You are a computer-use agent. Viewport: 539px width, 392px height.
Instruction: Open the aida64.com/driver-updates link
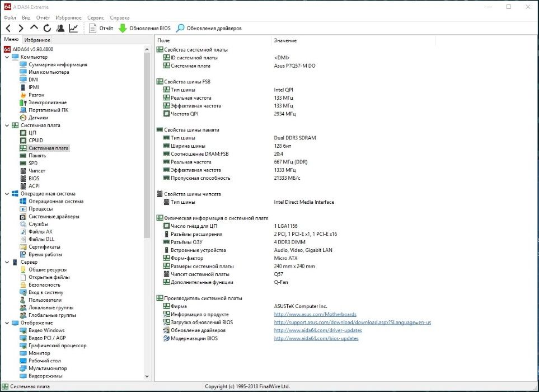pos(318,330)
